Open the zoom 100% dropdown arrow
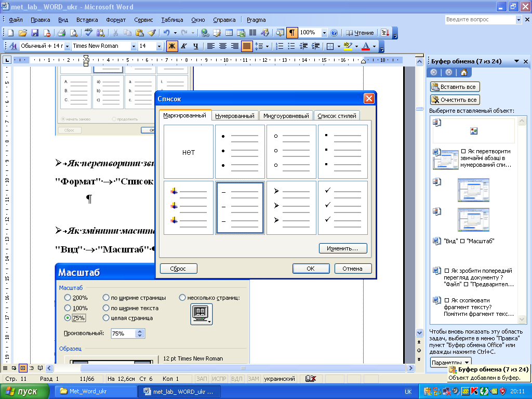This screenshot has width=532, height=399. 324,33
